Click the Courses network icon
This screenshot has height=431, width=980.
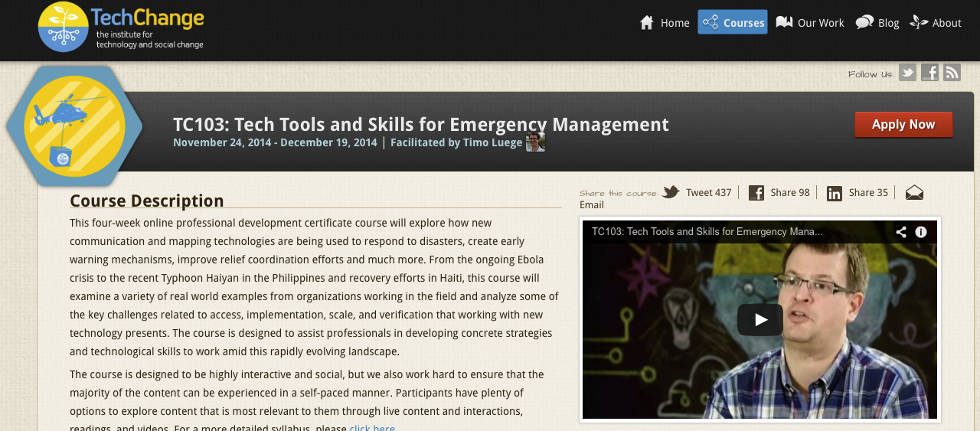[x=710, y=22]
